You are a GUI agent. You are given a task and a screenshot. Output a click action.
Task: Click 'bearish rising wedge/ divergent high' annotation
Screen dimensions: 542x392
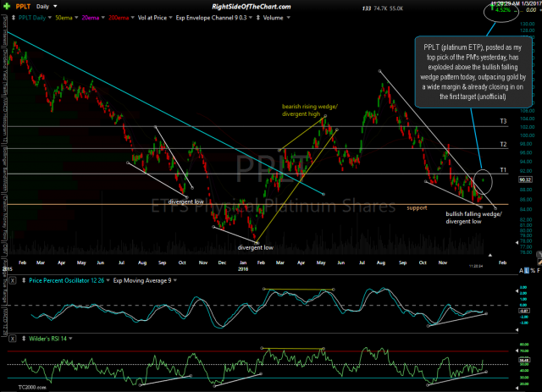[310, 110]
